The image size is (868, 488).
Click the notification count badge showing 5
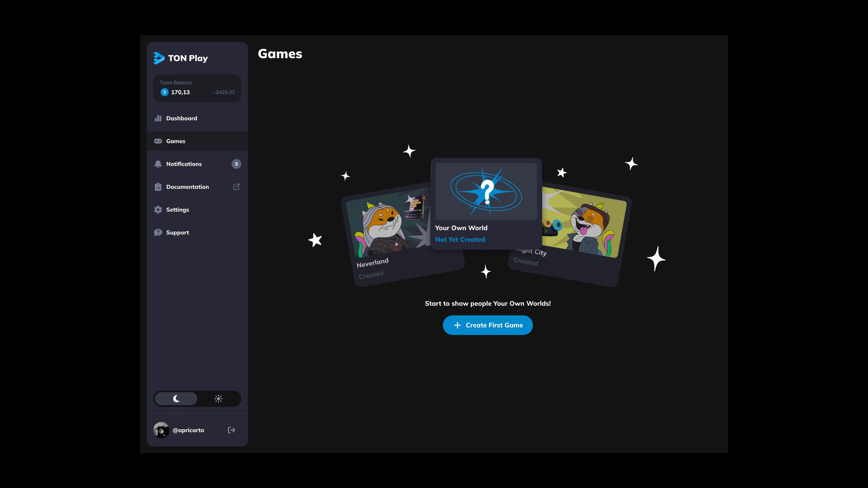236,164
